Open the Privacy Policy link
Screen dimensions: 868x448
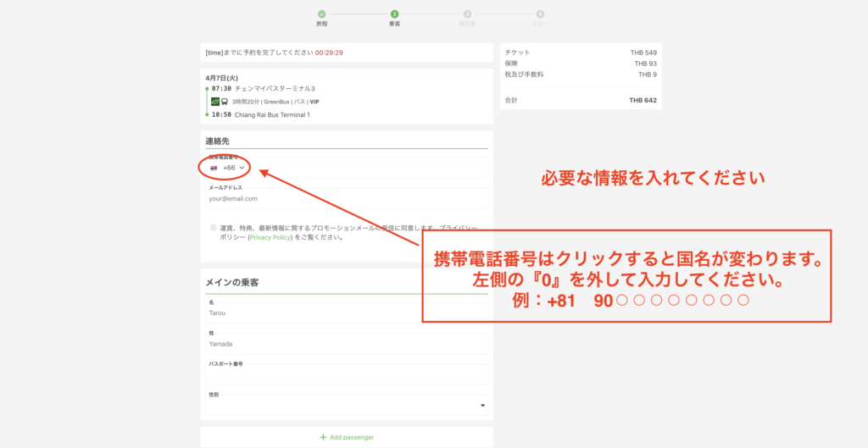click(270, 237)
